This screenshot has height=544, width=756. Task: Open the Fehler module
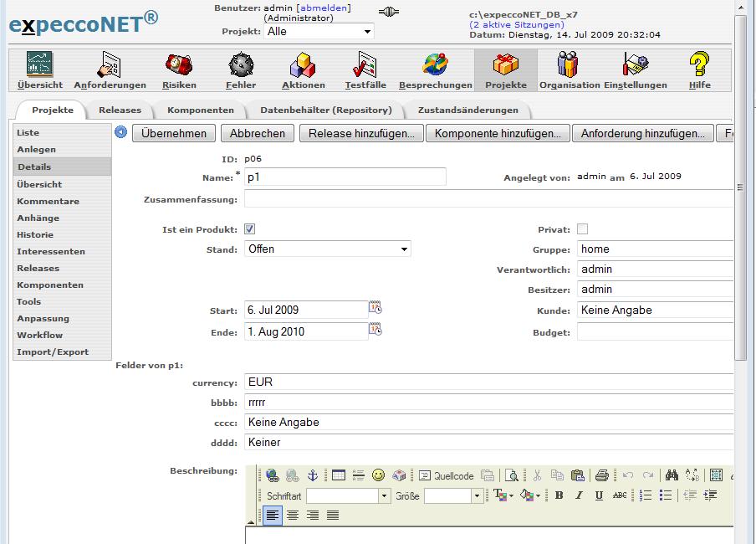coord(241,70)
